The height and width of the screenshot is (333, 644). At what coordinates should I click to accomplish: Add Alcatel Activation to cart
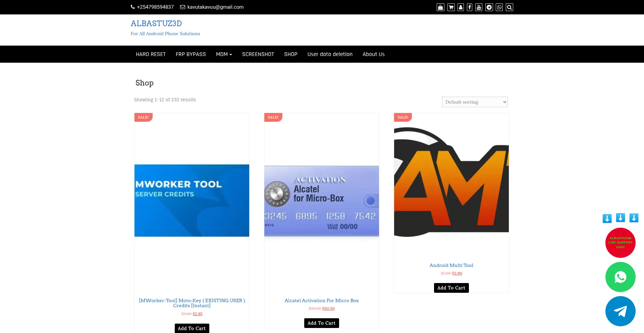(322, 323)
